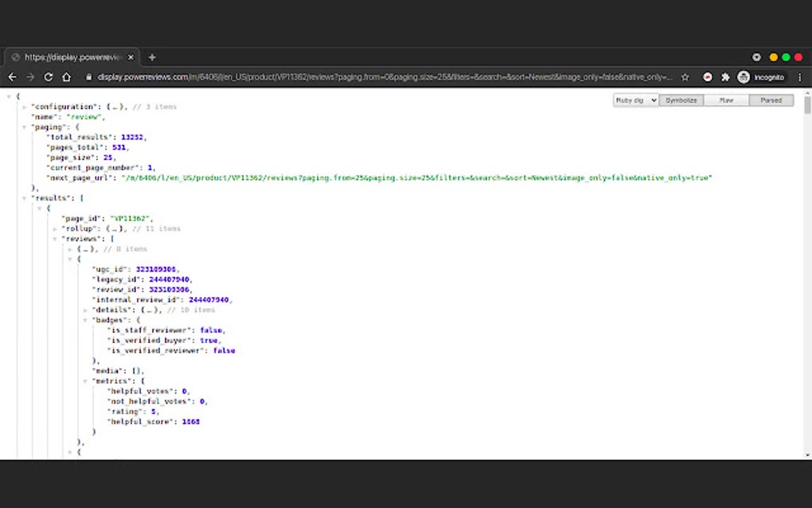Click the total_results value 13252

[132, 137]
